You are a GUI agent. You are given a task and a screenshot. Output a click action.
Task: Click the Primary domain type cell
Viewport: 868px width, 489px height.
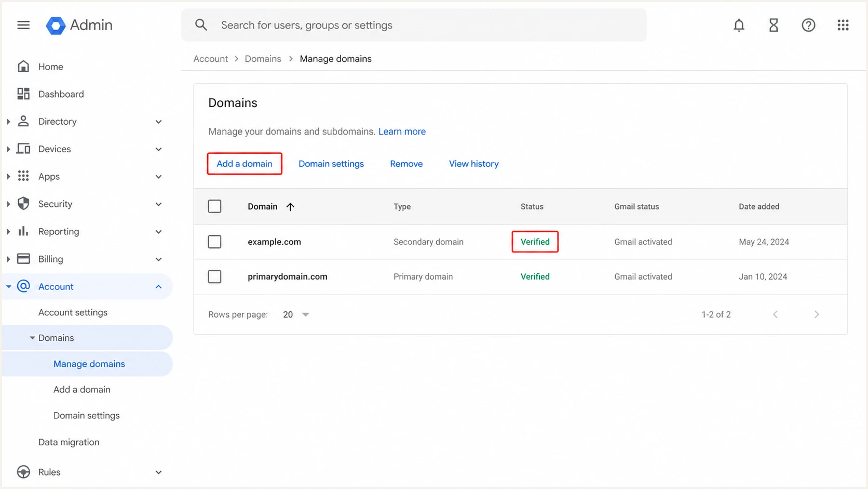[423, 276]
